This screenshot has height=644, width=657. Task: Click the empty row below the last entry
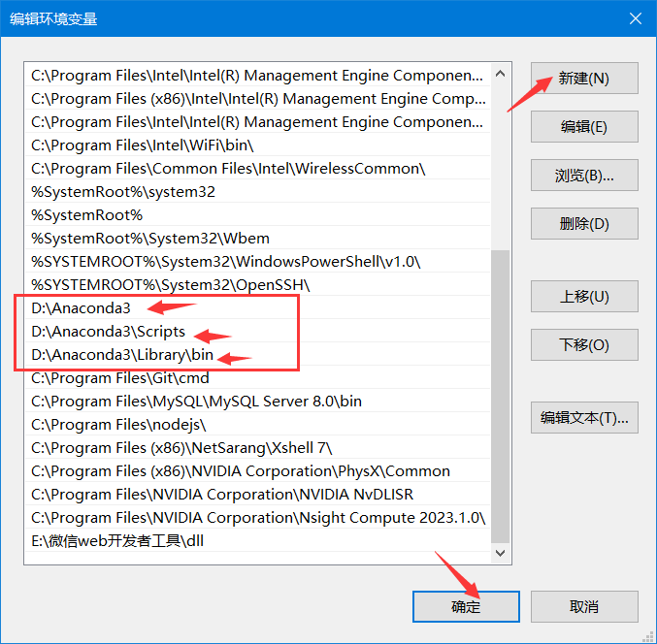pos(257,558)
